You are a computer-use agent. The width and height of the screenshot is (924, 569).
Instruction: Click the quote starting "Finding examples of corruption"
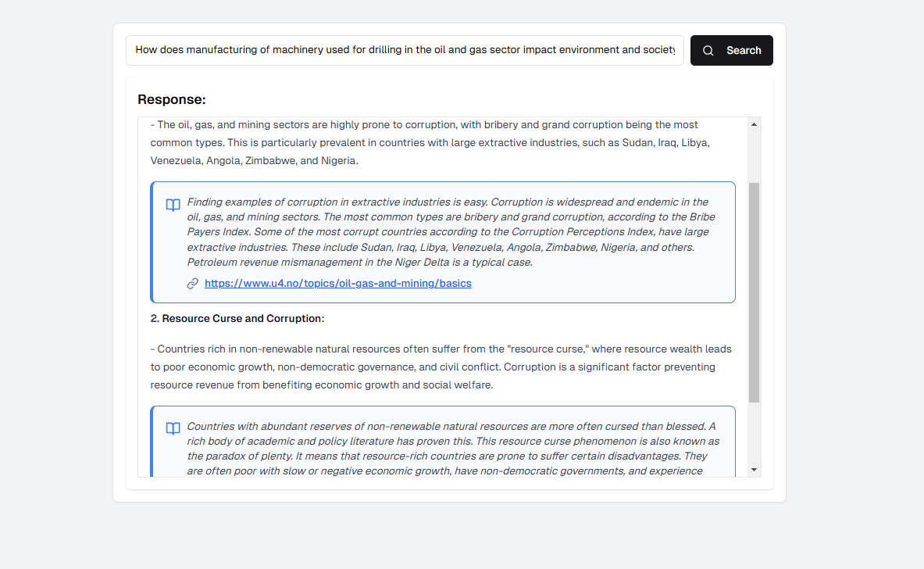pos(452,231)
